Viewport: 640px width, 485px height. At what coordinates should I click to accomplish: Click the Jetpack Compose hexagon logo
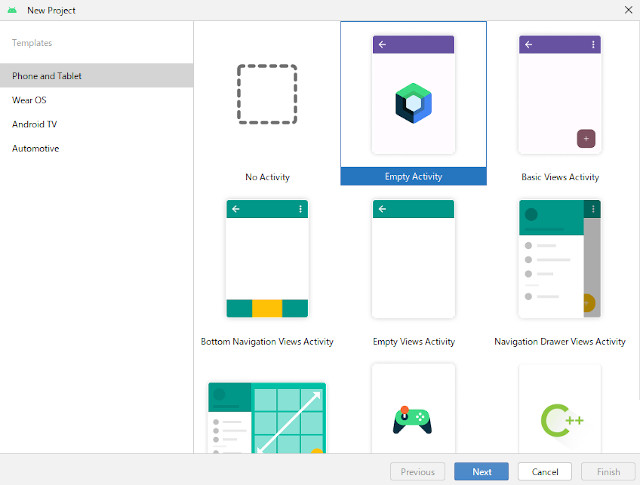pos(413,103)
